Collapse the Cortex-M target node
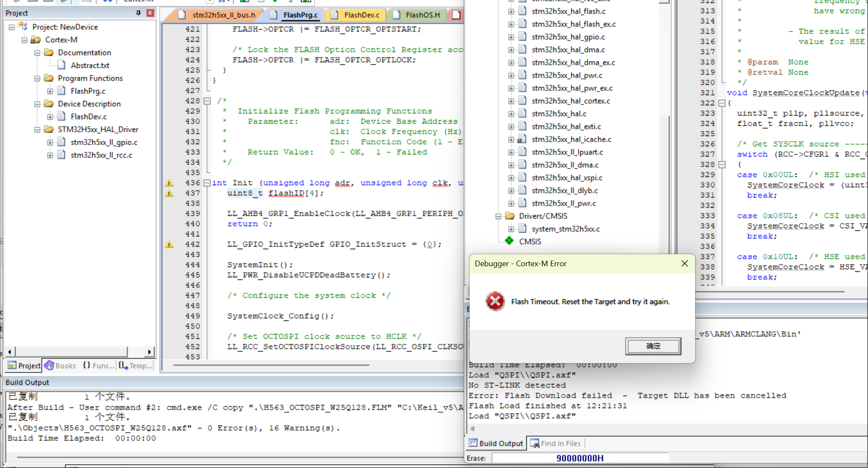The image size is (868, 468). click(x=24, y=40)
